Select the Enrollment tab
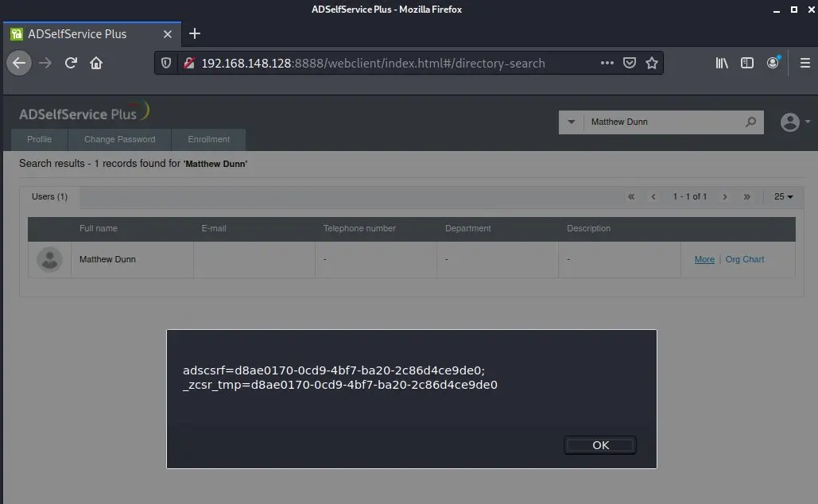This screenshot has height=504, width=818. click(x=208, y=139)
